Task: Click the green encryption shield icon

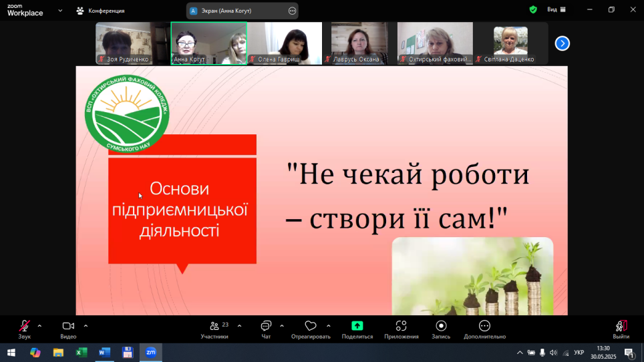Action: tap(533, 10)
